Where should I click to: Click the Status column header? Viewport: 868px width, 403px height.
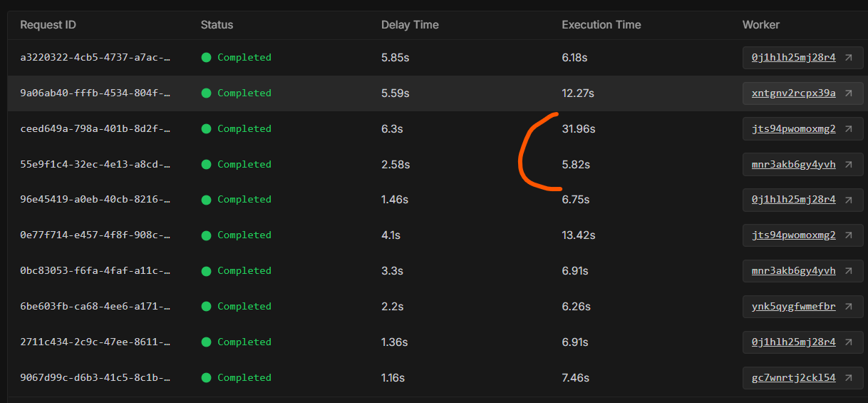click(x=217, y=25)
